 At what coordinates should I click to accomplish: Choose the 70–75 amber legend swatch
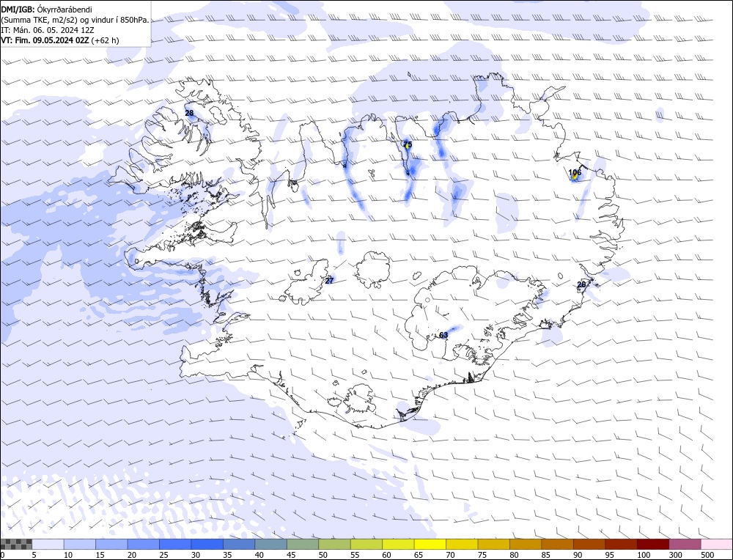[461, 544]
